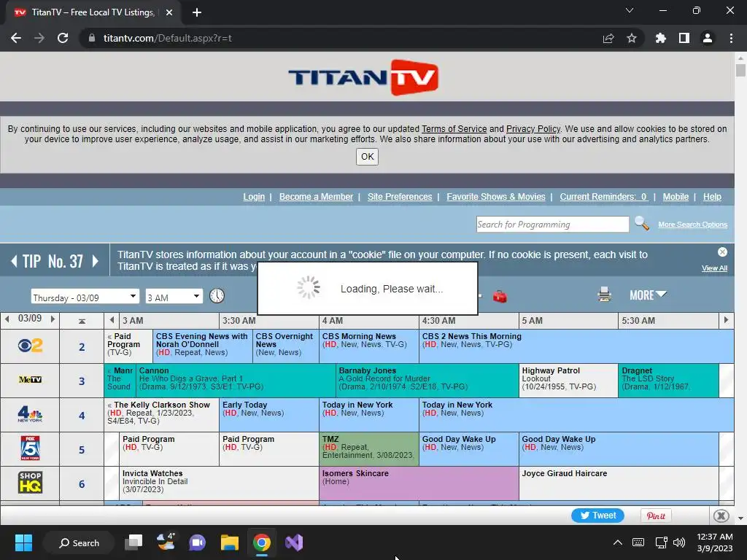Select Early Today listing
Image resolution: width=747 pixels, height=560 pixels.
coord(269,415)
